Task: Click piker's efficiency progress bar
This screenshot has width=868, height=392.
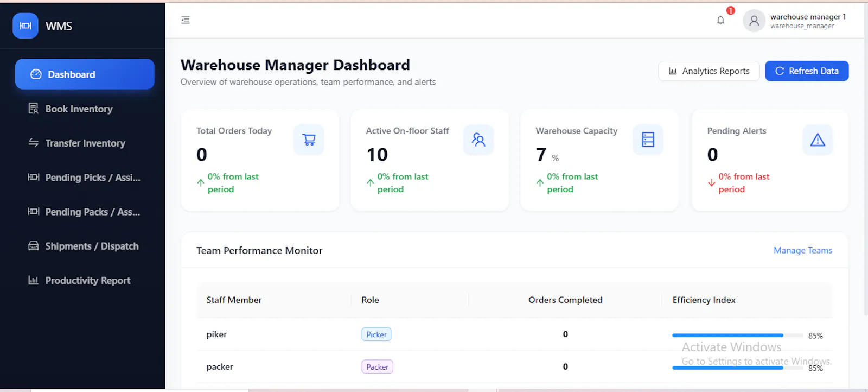Action: click(737, 336)
